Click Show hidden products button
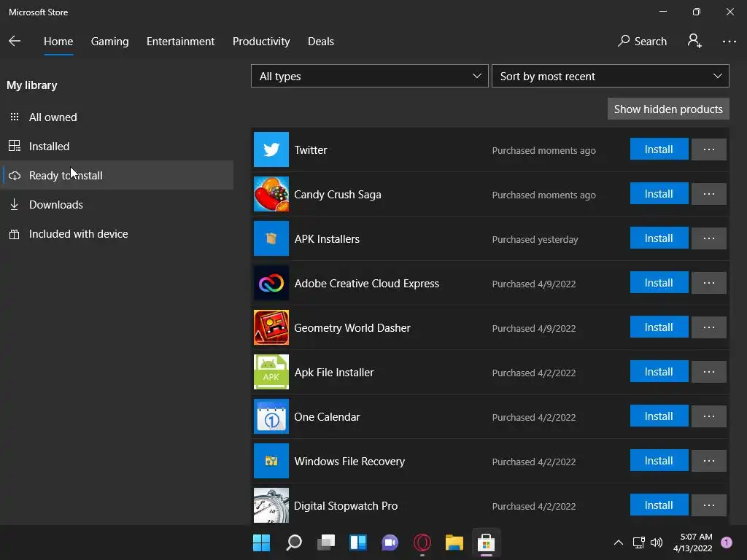 (x=668, y=109)
